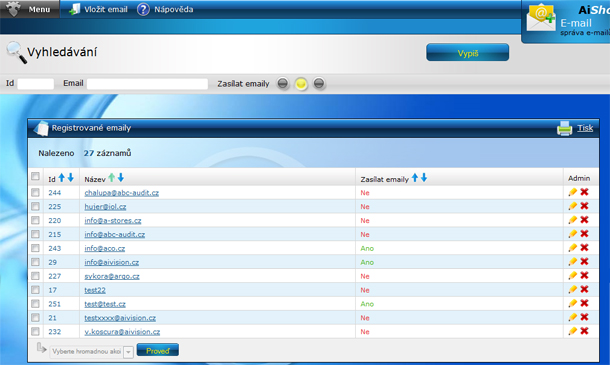Click the Vypiš button
The height and width of the screenshot is (365, 610).
pos(468,53)
